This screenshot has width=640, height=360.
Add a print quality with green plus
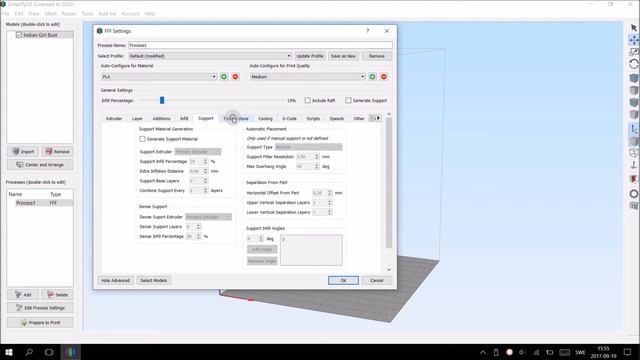372,77
